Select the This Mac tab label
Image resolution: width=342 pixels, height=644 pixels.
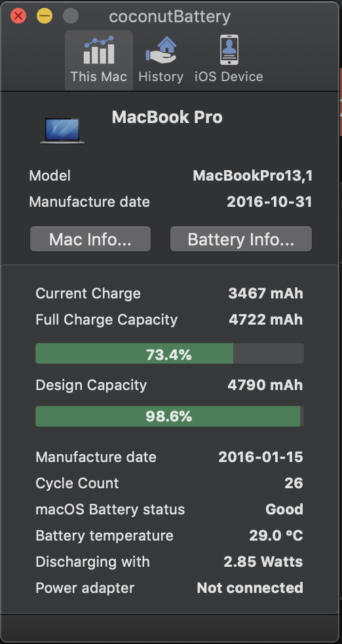pos(99,77)
